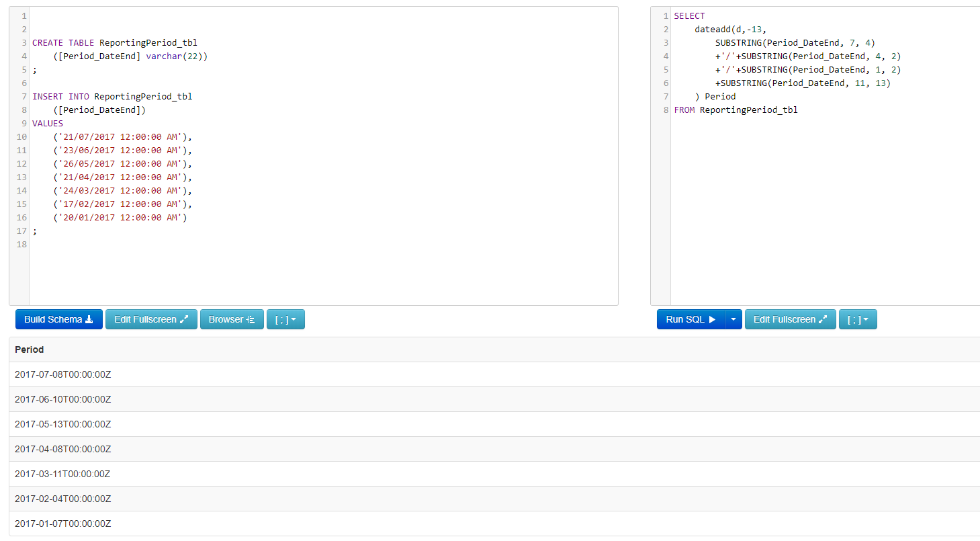Select result row 2017-01-07T00:00:00Z

pyautogui.click(x=494, y=524)
